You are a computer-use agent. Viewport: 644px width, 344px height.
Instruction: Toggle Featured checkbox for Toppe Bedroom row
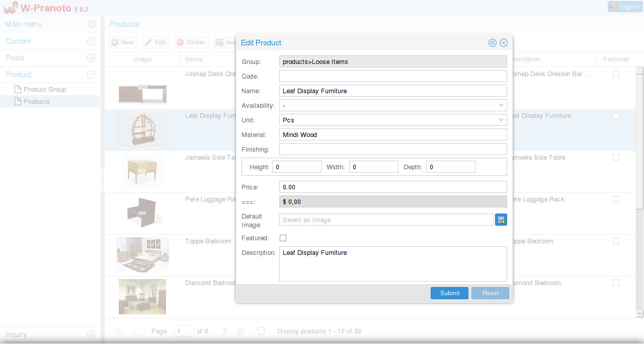(x=616, y=241)
